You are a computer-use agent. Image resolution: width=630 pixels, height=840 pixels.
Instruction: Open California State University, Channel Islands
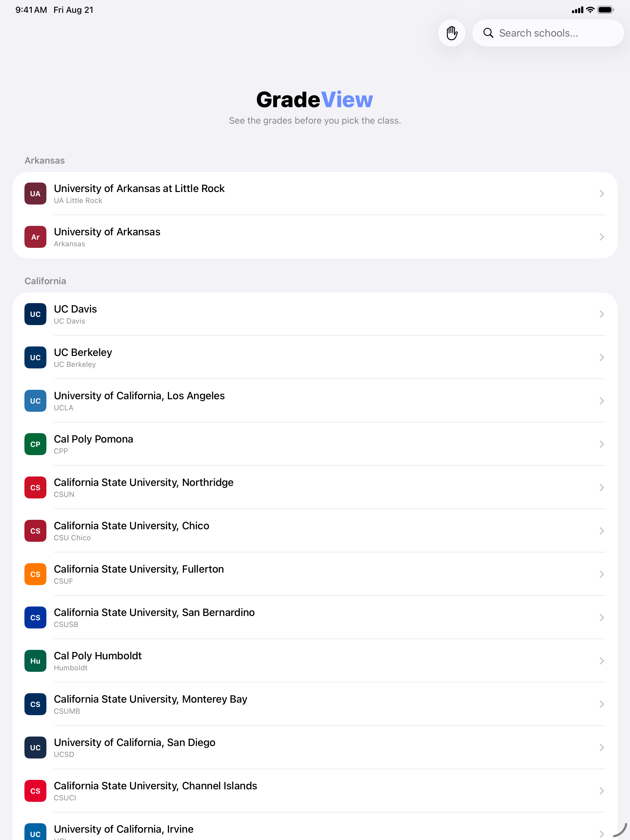pyautogui.click(x=315, y=791)
